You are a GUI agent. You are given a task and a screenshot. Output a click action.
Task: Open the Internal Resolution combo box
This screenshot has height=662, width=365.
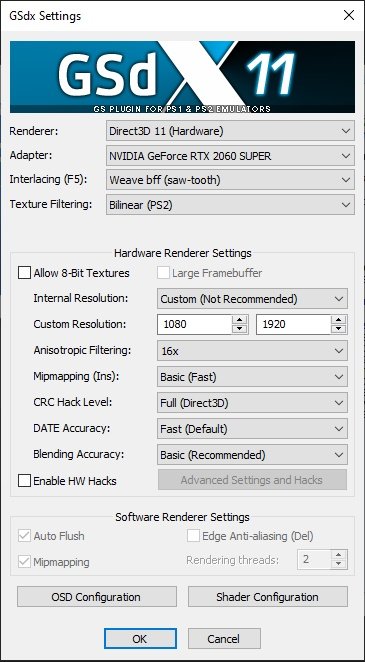(x=252, y=299)
